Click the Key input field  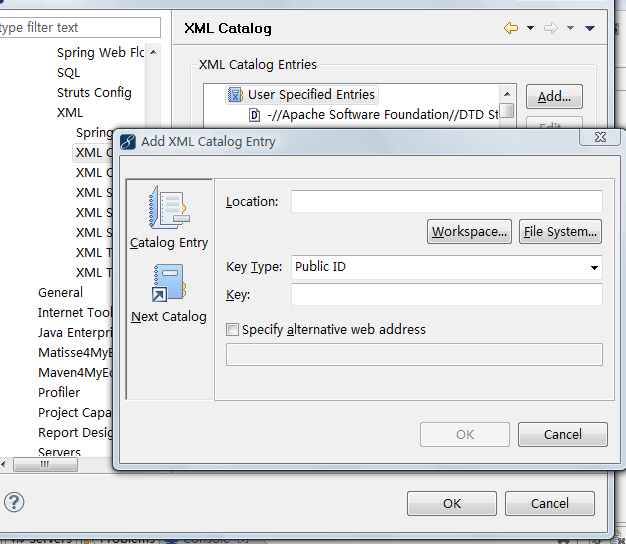coord(446,295)
